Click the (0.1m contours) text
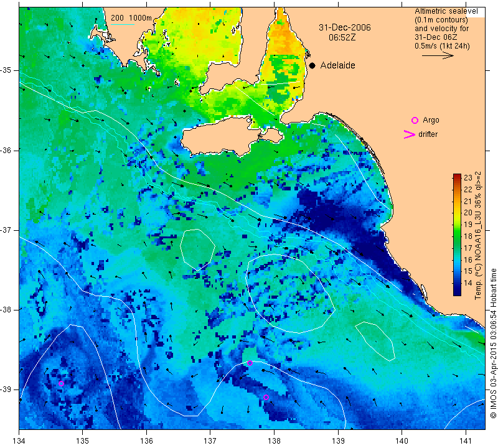The height and width of the screenshot is (448, 498). tap(441, 20)
